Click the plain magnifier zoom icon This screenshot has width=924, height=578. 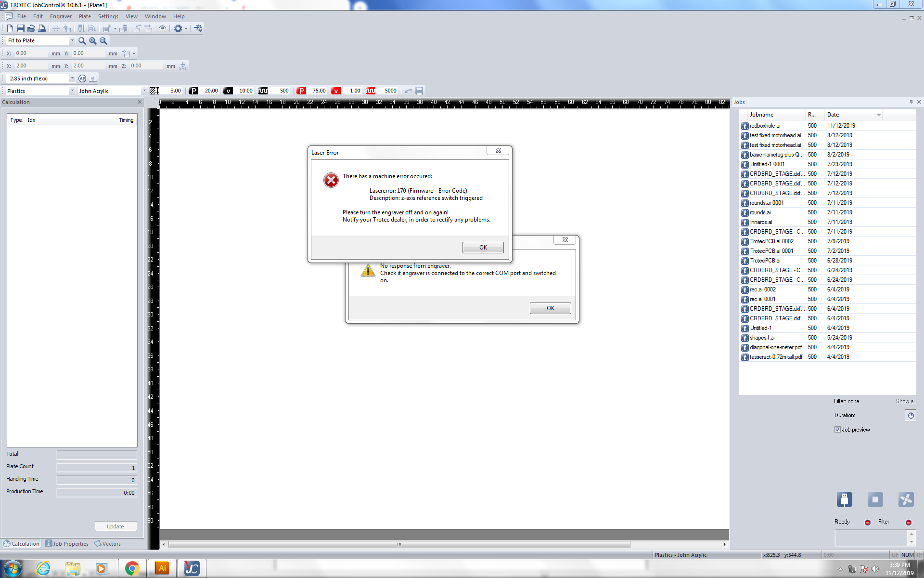click(x=82, y=41)
